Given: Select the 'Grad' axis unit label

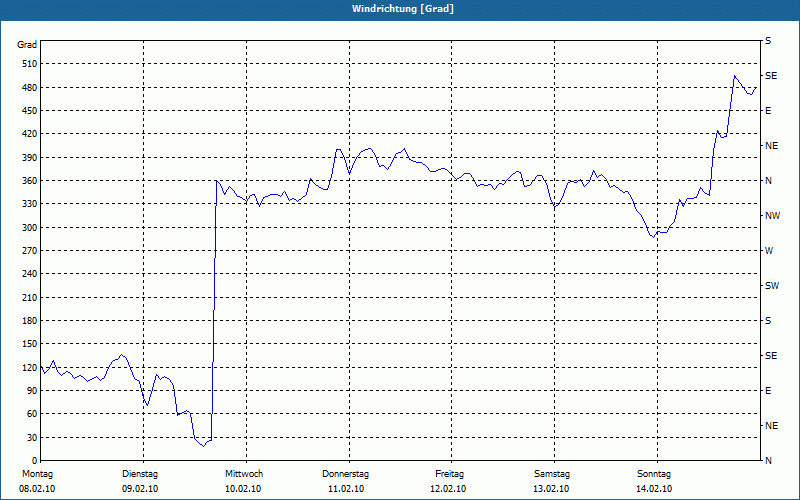Looking at the screenshot, I should tap(27, 45).
